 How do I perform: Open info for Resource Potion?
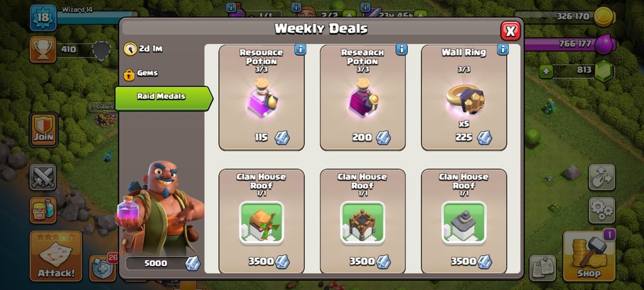pyautogui.click(x=300, y=49)
